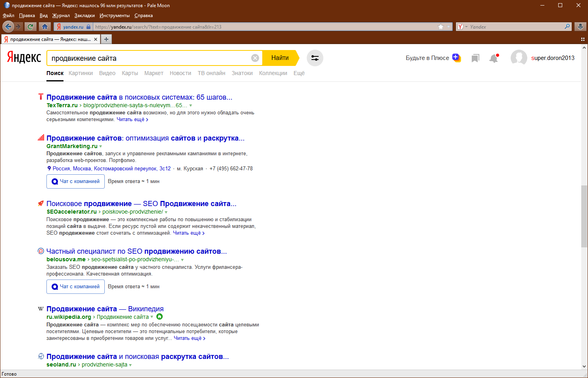
Task: Click Чат с компанией under belousova.me
Action: 75,287
